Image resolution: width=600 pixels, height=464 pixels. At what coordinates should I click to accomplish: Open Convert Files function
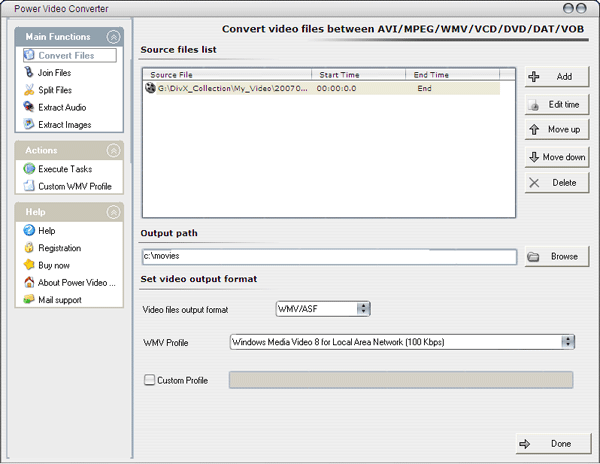[70, 55]
